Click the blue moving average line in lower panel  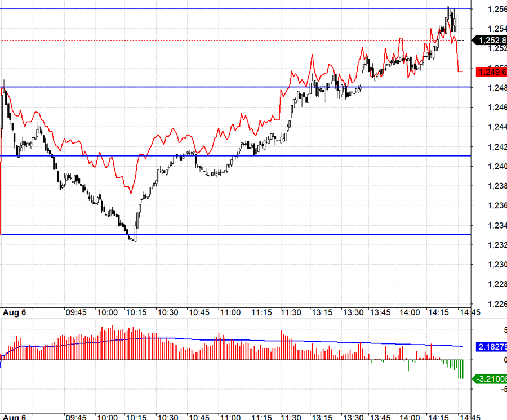click(x=253, y=339)
